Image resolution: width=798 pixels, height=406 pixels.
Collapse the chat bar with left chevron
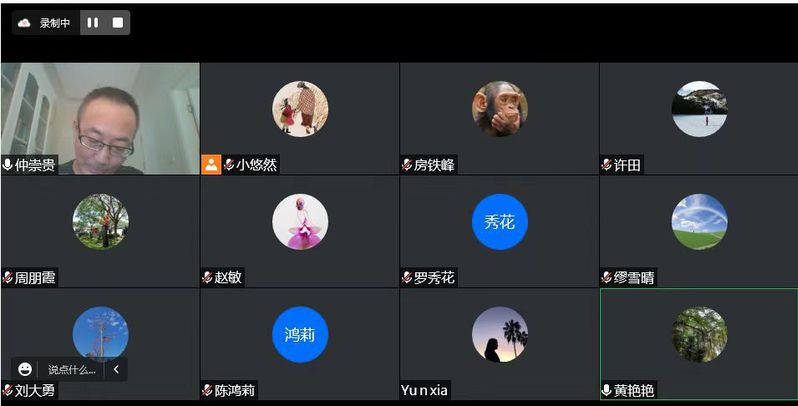[x=116, y=369]
